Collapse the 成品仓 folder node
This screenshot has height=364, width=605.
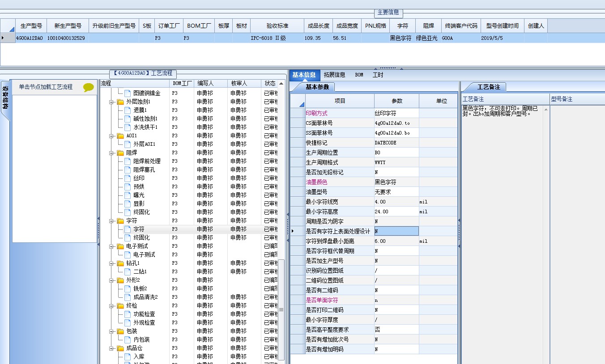click(x=111, y=348)
